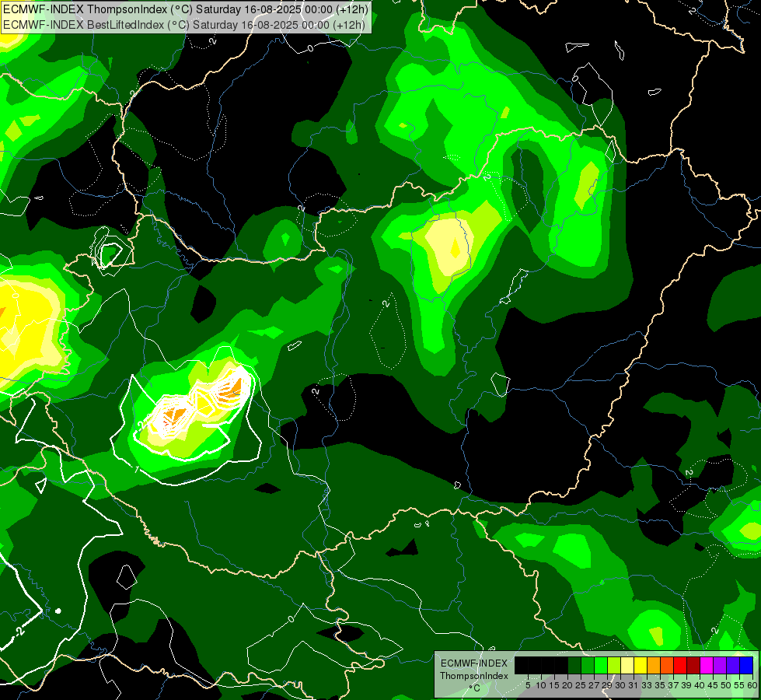Click the '33' tick label on legend
The height and width of the screenshot is (700, 761).
[x=647, y=685]
